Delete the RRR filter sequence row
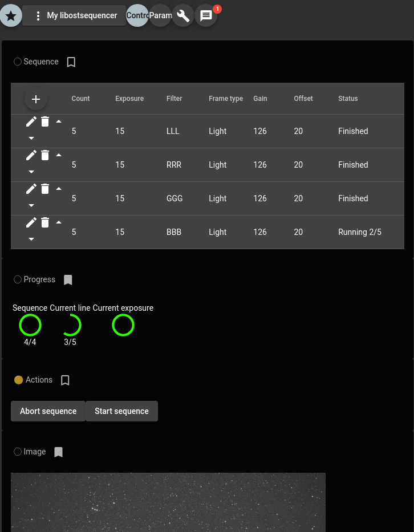The width and height of the screenshot is (414, 532). [45, 155]
